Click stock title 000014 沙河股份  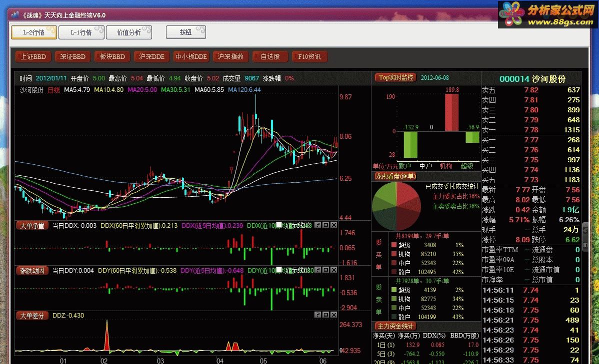click(x=532, y=79)
